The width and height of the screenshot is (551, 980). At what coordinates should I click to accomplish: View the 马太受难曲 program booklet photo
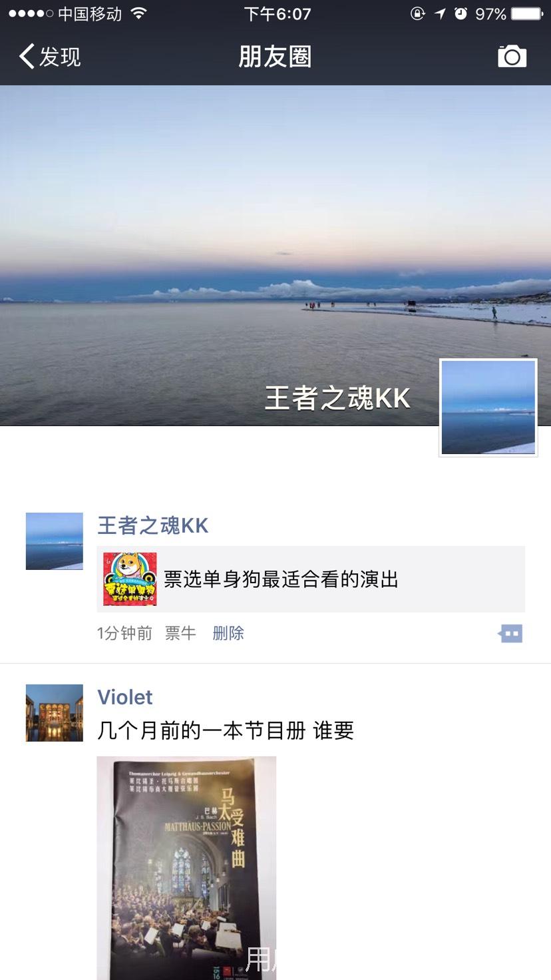tap(186, 868)
